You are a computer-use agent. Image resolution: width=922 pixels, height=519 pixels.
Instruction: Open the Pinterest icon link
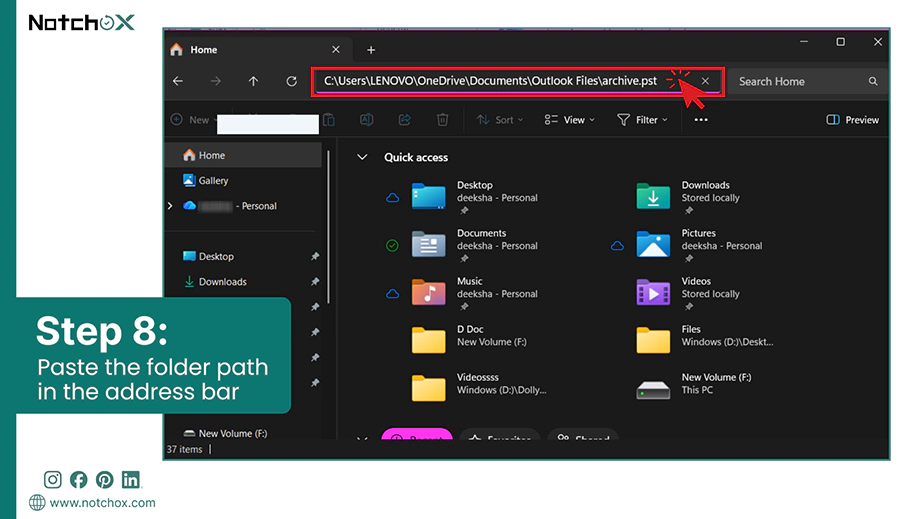(105, 480)
